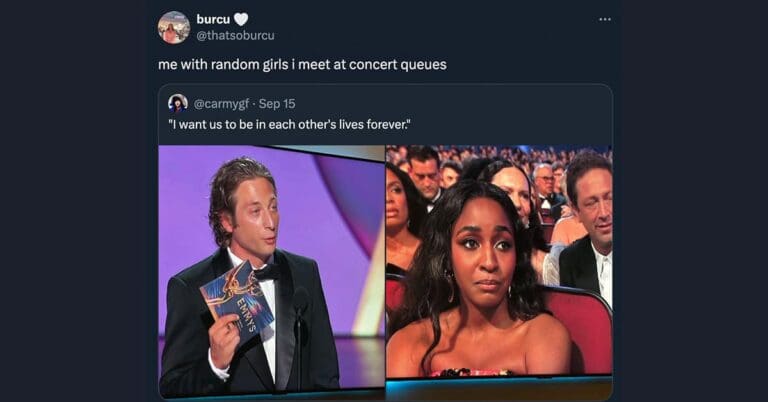The width and height of the screenshot is (768, 402).
Task: Click the @carmygf username
Action: 221,104
